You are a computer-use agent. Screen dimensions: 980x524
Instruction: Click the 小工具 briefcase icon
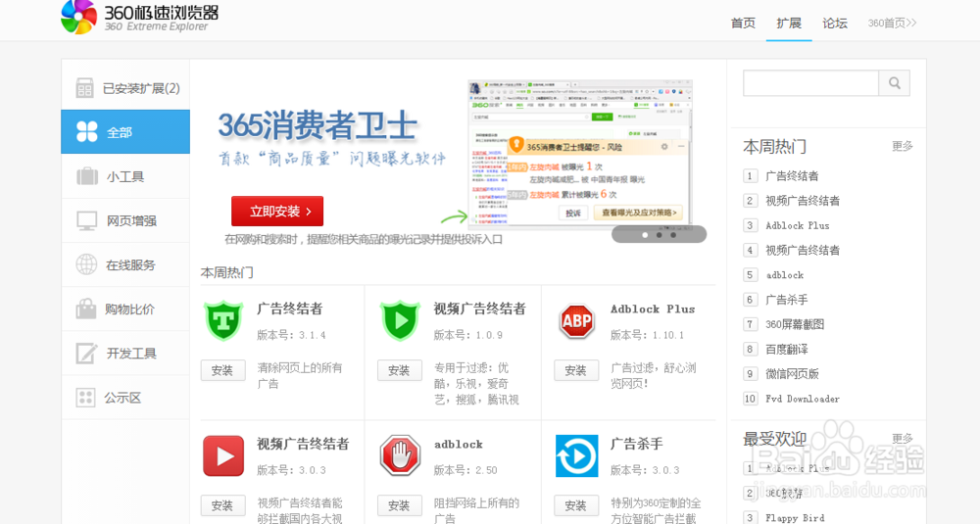pyautogui.click(x=87, y=176)
